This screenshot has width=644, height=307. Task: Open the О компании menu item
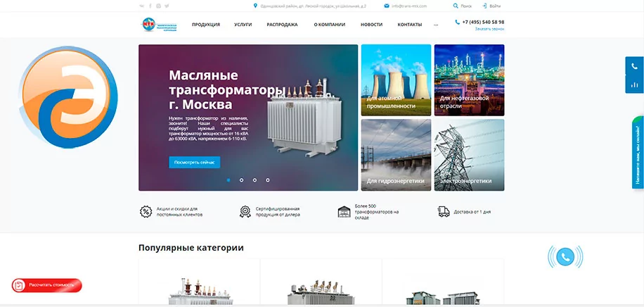(x=330, y=25)
